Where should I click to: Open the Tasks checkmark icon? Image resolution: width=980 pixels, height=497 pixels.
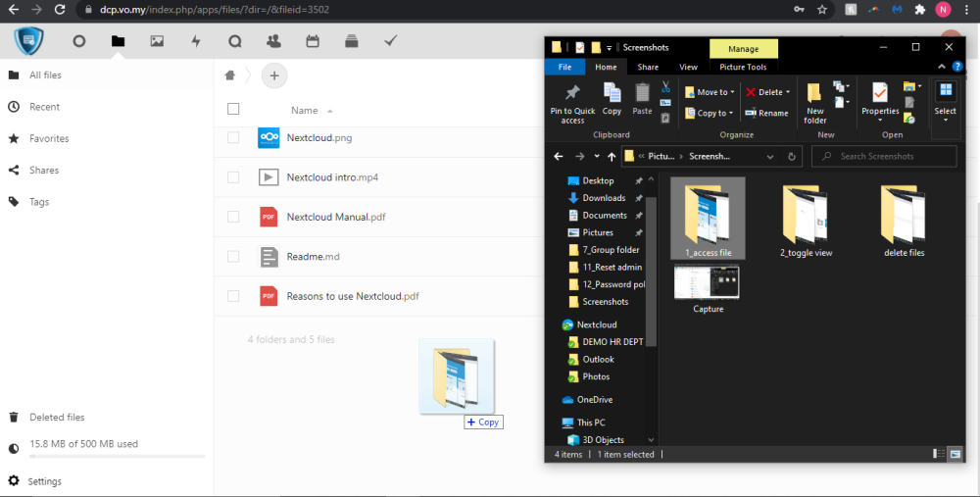coord(390,41)
